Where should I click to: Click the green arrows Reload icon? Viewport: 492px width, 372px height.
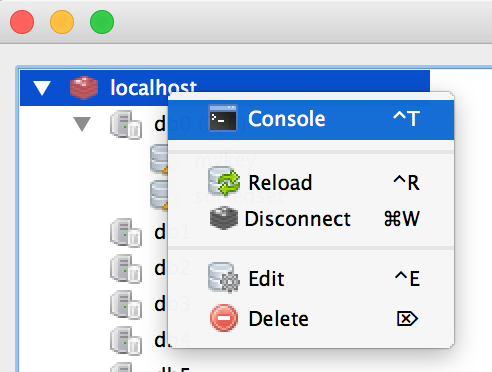[x=224, y=181]
